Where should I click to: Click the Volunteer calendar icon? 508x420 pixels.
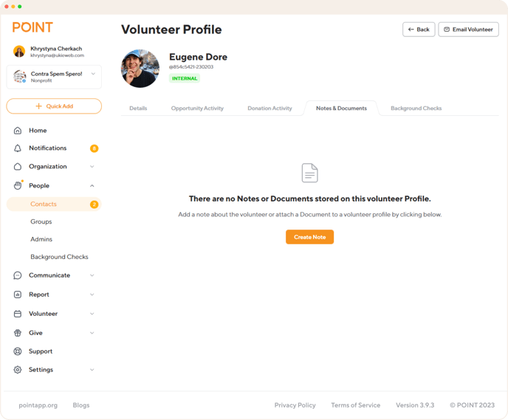pyautogui.click(x=18, y=314)
